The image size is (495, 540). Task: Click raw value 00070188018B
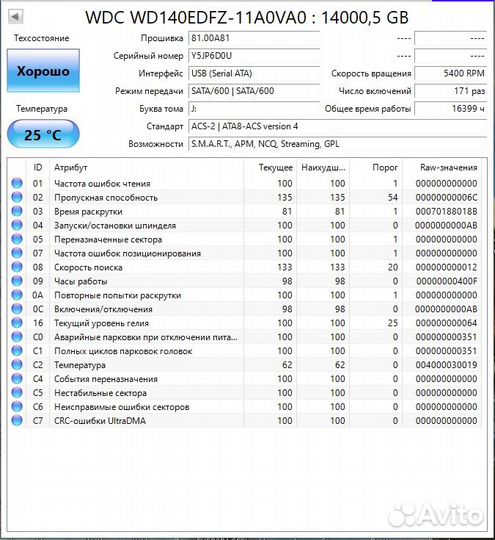tap(446, 211)
